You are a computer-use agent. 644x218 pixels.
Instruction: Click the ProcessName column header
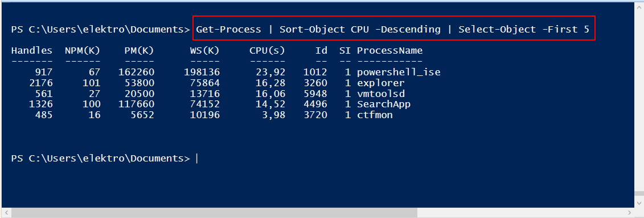point(390,51)
